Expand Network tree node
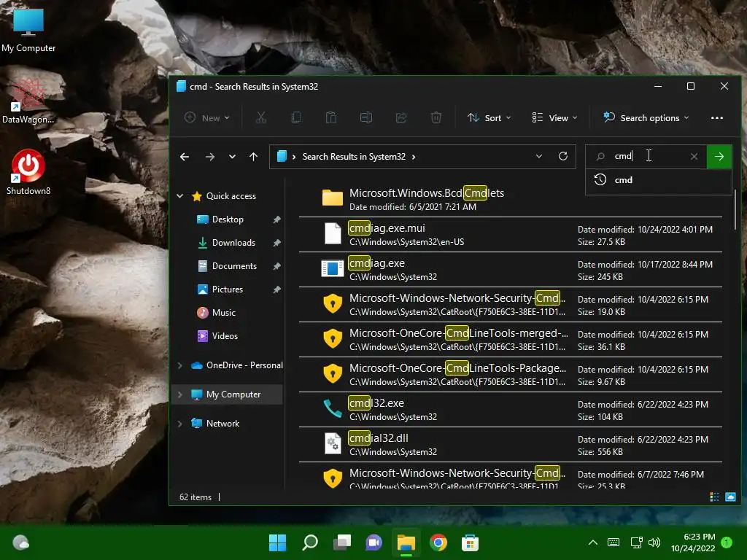 [x=179, y=424]
